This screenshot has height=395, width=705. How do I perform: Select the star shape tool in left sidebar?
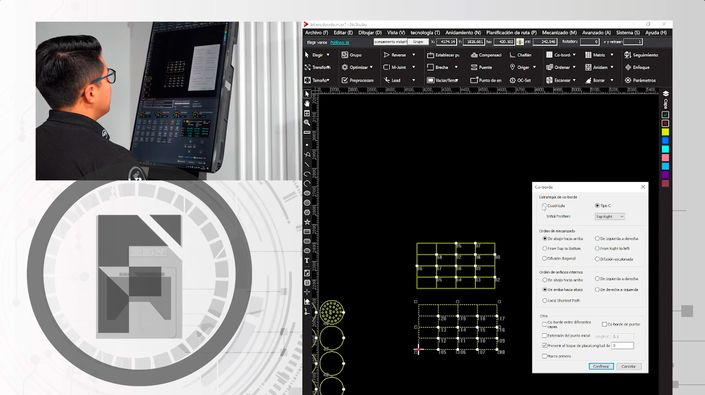(307, 222)
